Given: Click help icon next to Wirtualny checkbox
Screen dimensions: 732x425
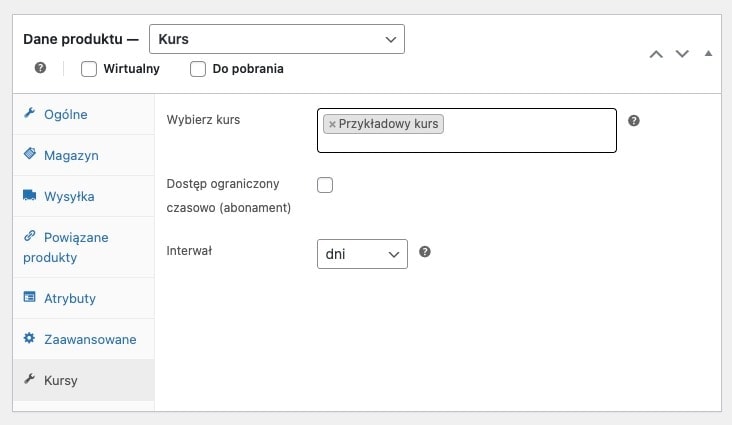Looking at the screenshot, I should pos(41,68).
